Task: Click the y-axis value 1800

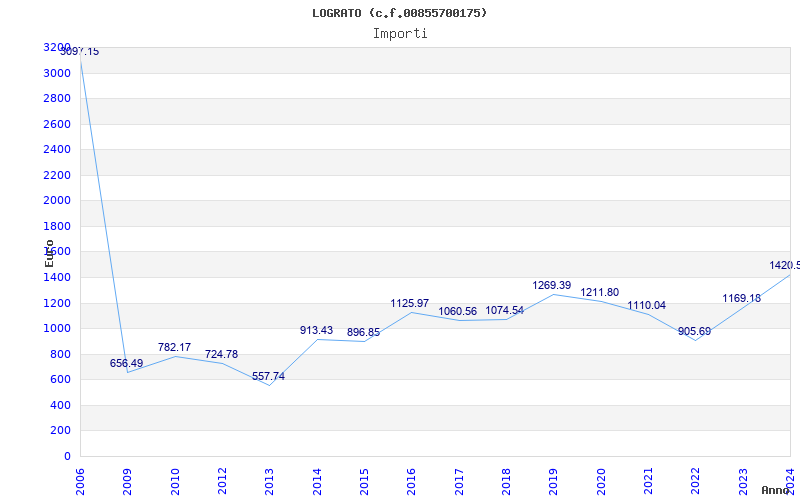Action: (x=57, y=226)
